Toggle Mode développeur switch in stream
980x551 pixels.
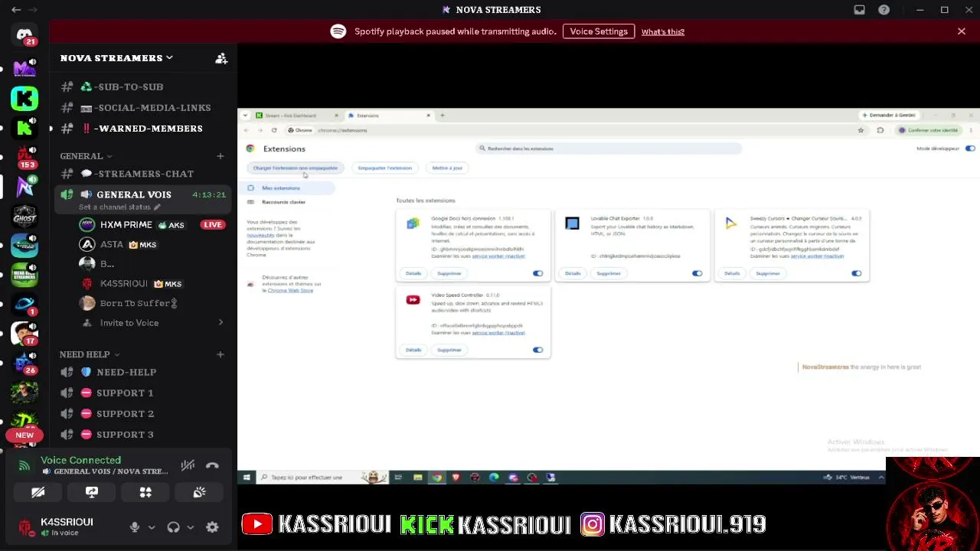[970, 148]
